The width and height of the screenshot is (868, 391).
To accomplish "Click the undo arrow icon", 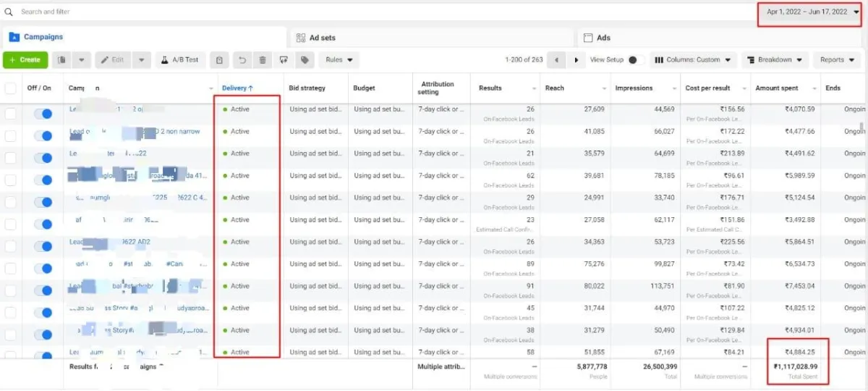I will pyautogui.click(x=242, y=60).
